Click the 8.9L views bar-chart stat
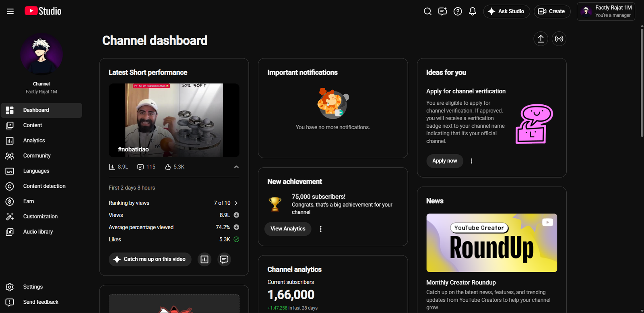Screen dimensions: 644x313 [x=118, y=167]
